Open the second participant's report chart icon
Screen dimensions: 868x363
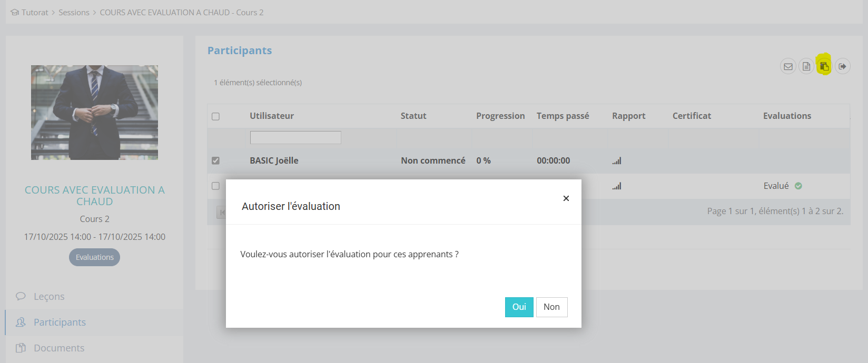click(617, 186)
